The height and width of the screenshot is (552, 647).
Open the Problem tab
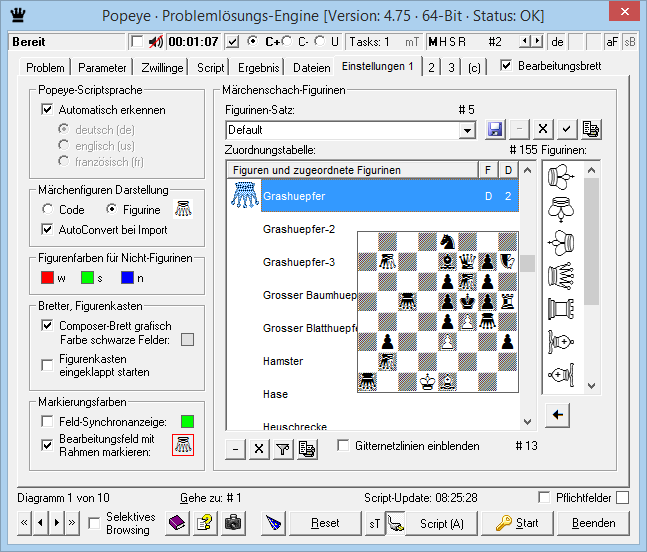(45, 68)
